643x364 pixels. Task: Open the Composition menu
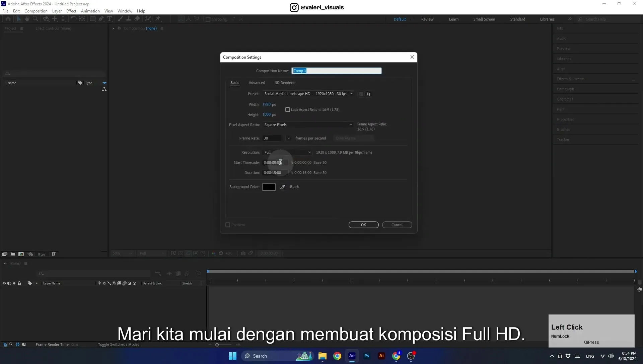36,11
